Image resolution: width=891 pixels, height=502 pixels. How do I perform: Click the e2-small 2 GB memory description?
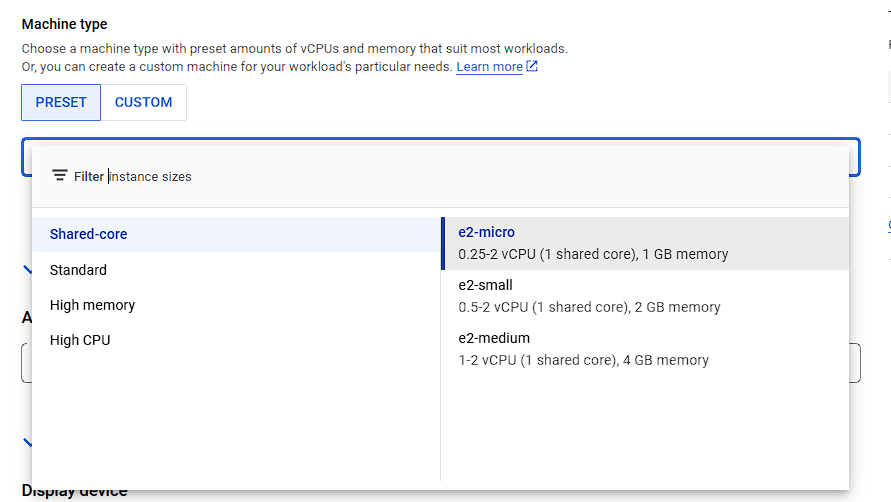(589, 307)
